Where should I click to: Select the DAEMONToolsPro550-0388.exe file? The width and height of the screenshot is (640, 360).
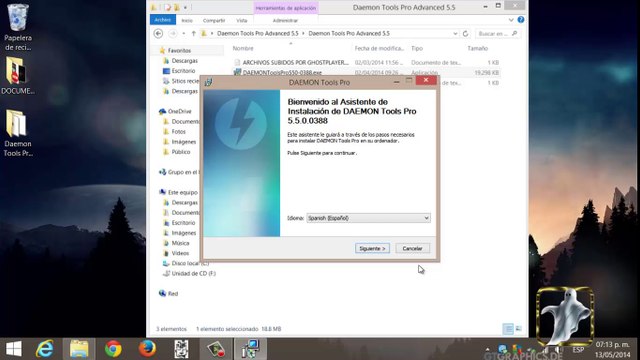(282, 72)
